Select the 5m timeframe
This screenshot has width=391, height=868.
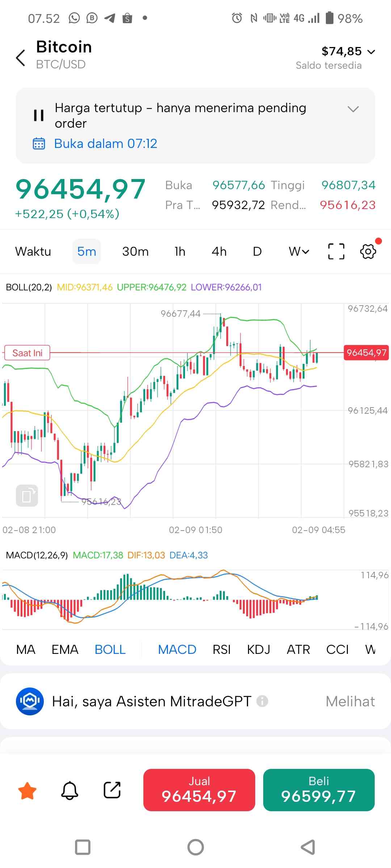coord(87,251)
